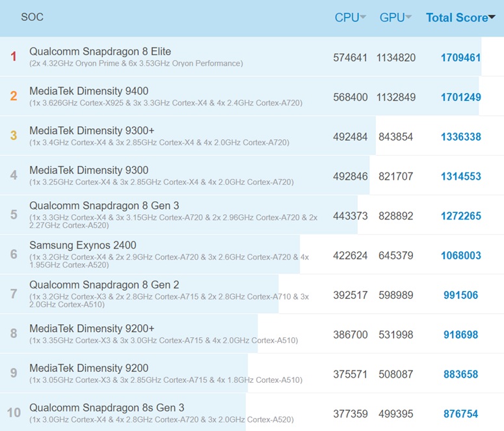Screen dimensions: 504x431
Task: Click rank 2 orange number badge
Action: click(x=13, y=96)
